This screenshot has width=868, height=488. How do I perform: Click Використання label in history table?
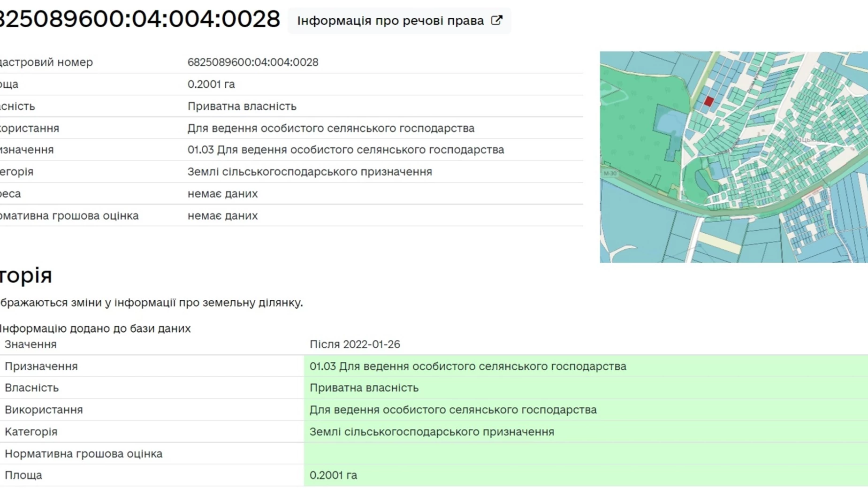tap(44, 410)
